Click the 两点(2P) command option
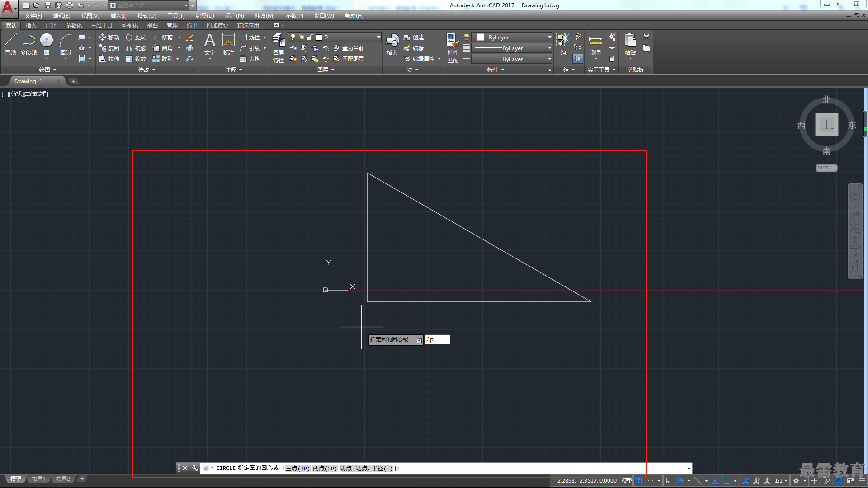This screenshot has height=488, width=868. coord(325,468)
